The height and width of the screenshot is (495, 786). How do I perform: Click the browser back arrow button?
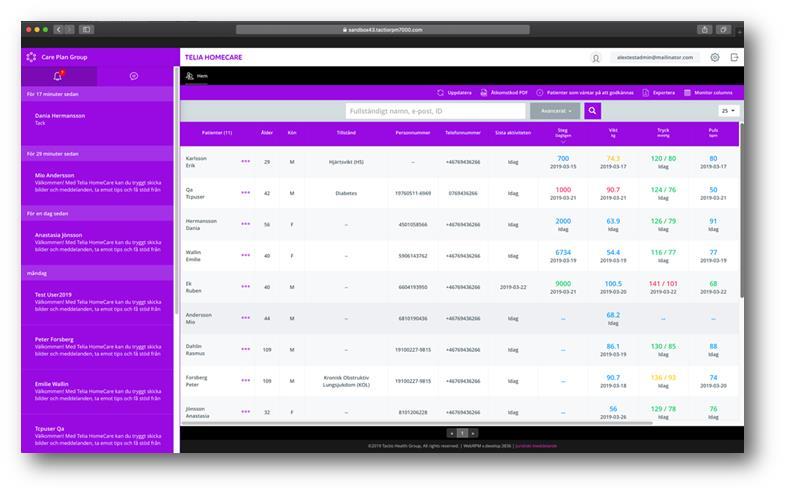[58, 30]
